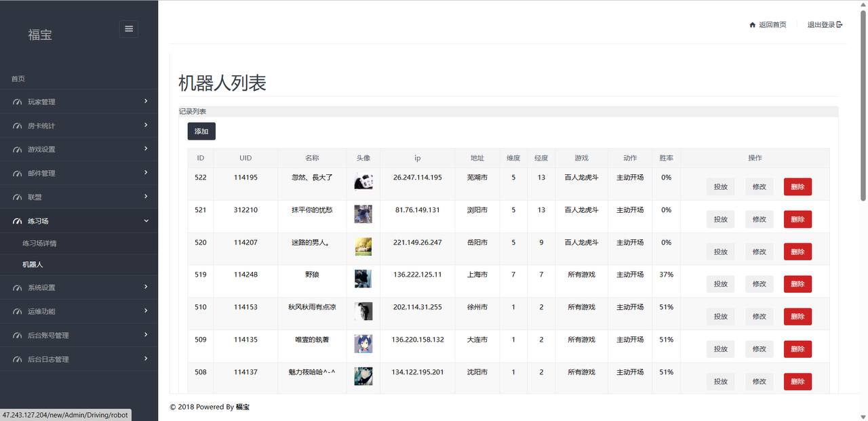Expand 邮件管理 chevron arrow
The width and height of the screenshot is (868, 421).
click(x=146, y=172)
